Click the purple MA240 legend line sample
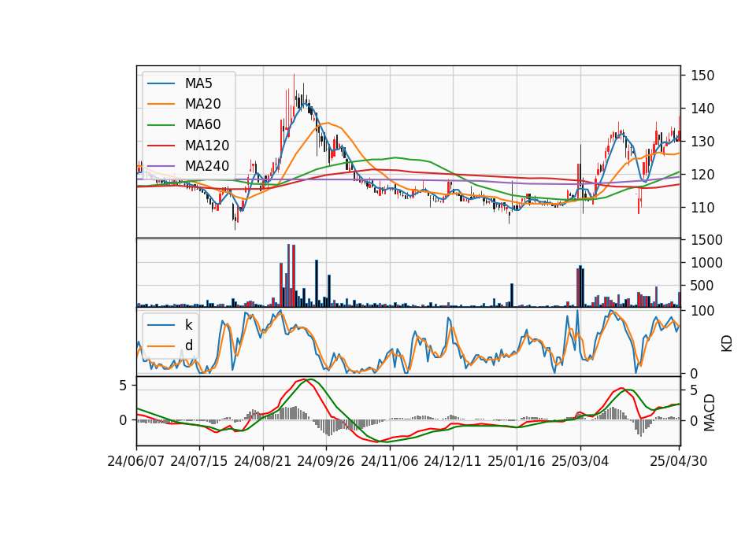Viewport: 756px width, 543px height. (161, 166)
